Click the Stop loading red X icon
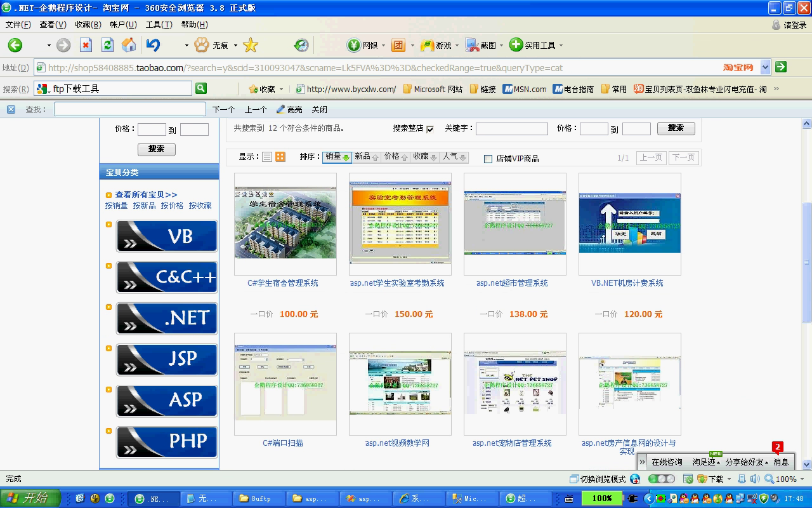The image size is (812, 508). pos(86,45)
